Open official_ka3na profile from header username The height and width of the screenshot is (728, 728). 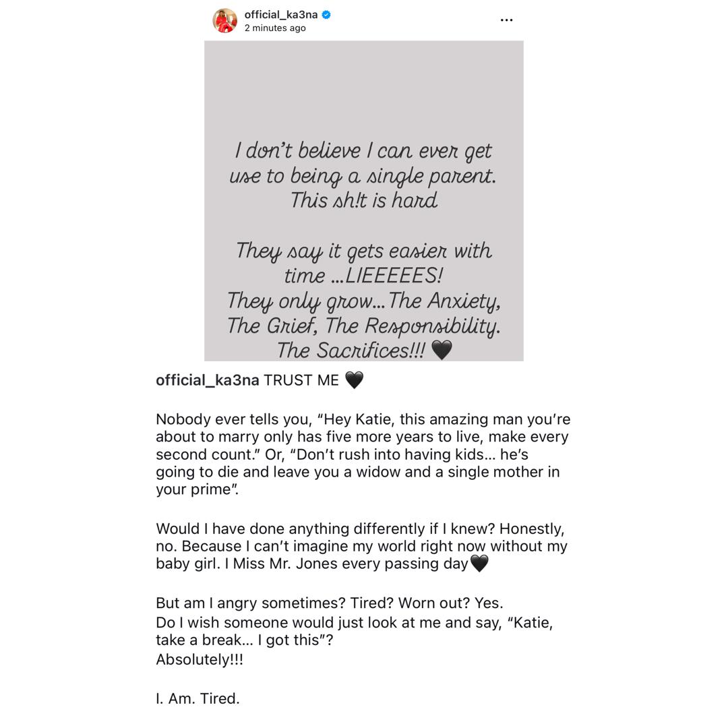281,14
